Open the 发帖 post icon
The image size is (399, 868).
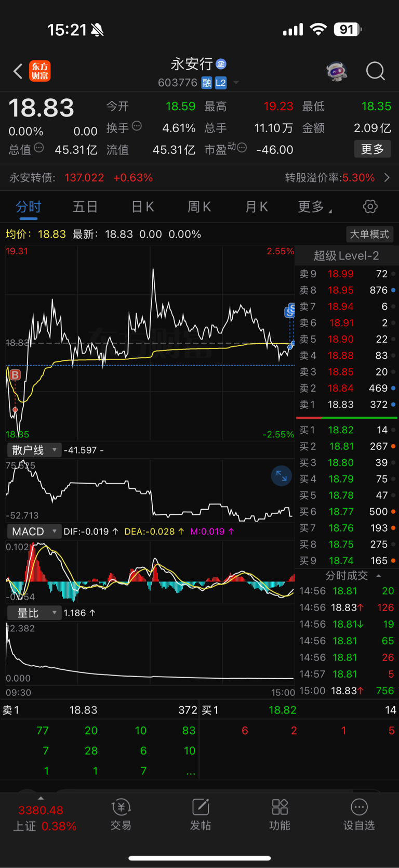(x=200, y=814)
